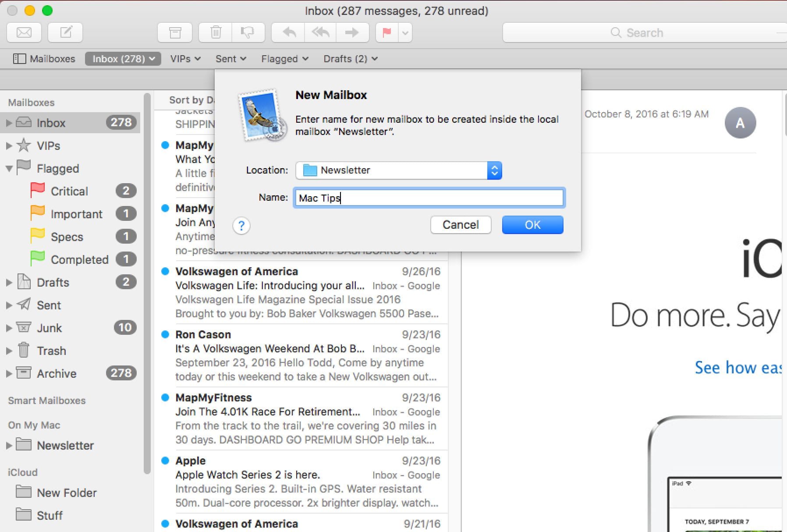Viewport: 787px width, 532px height.
Task: Click the Junk thumbs-down toolbar icon
Action: [x=248, y=32]
